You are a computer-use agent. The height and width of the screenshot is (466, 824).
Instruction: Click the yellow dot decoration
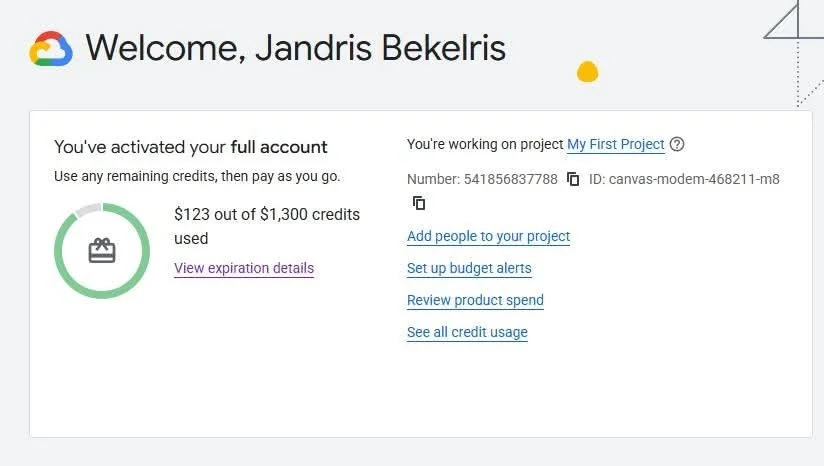(x=587, y=71)
